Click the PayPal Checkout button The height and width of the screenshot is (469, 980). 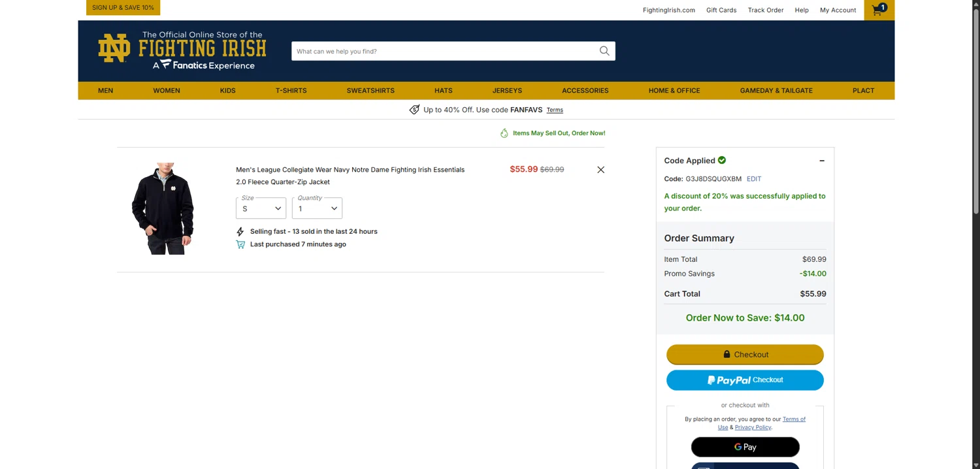pos(745,380)
